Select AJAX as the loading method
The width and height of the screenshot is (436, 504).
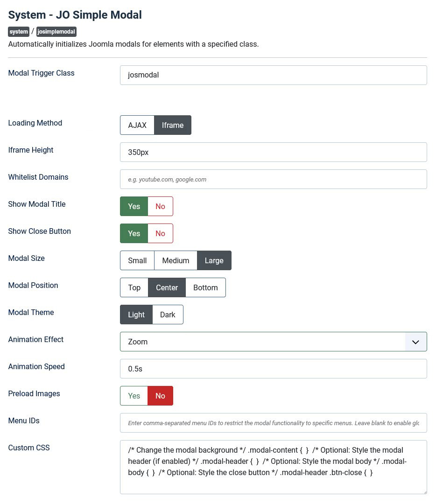point(137,125)
